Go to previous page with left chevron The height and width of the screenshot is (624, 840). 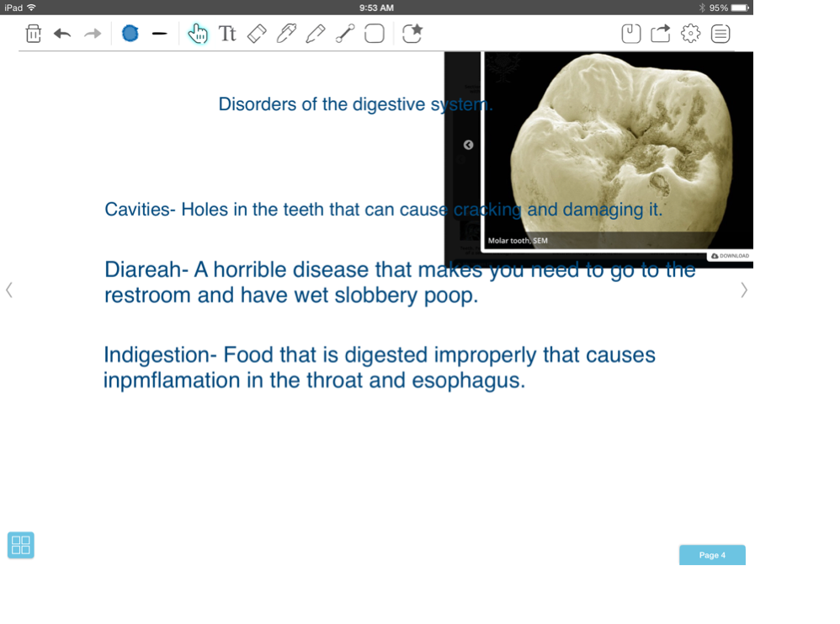point(9,290)
